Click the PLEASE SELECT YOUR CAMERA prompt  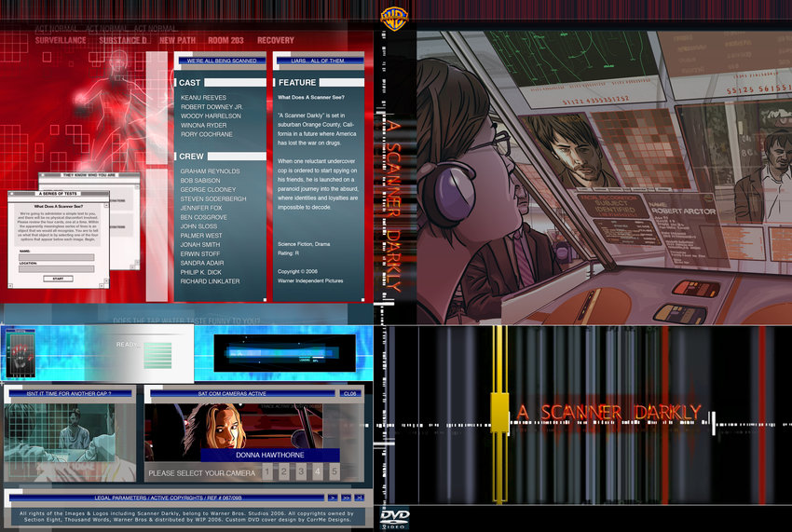coord(202,473)
